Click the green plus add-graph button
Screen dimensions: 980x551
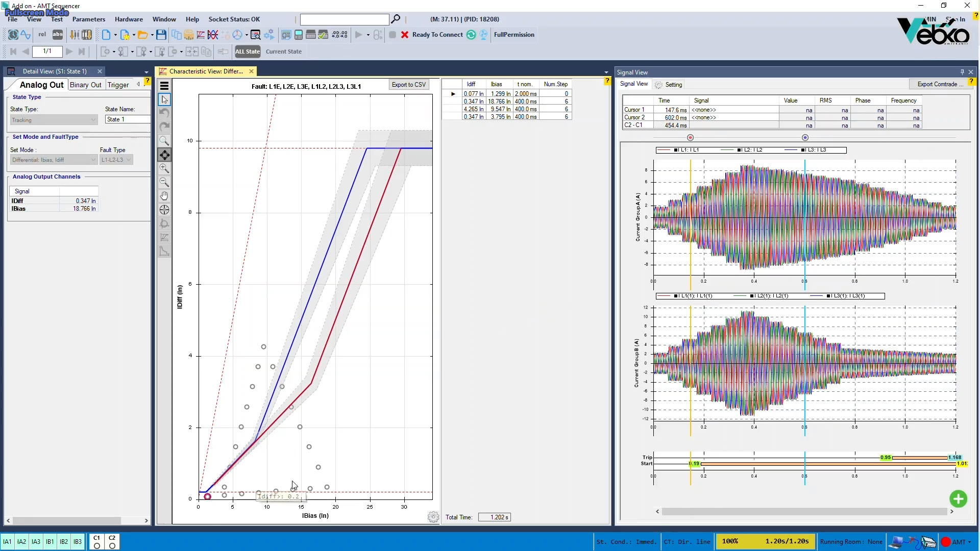point(958,498)
